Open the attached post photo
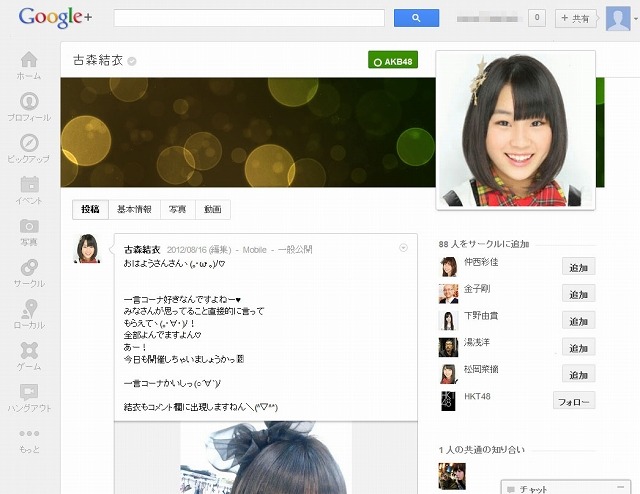The width and height of the screenshot is (640, 494). 266,457
